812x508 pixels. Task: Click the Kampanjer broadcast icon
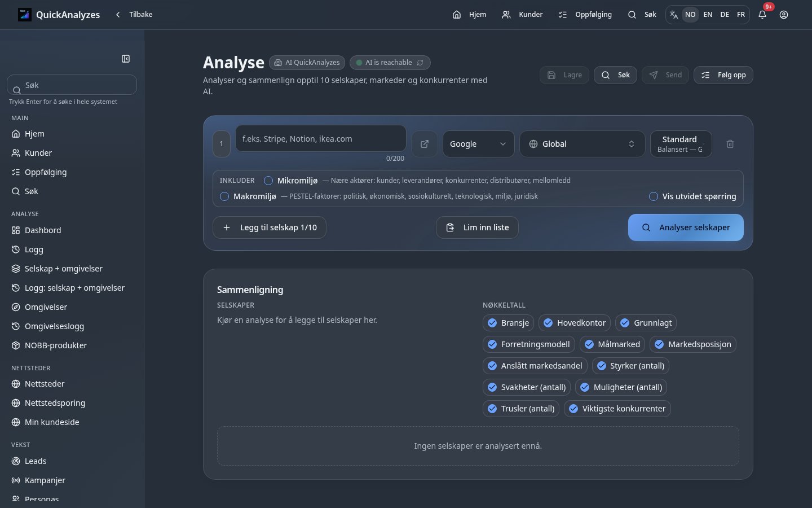(x=16, y=480)
